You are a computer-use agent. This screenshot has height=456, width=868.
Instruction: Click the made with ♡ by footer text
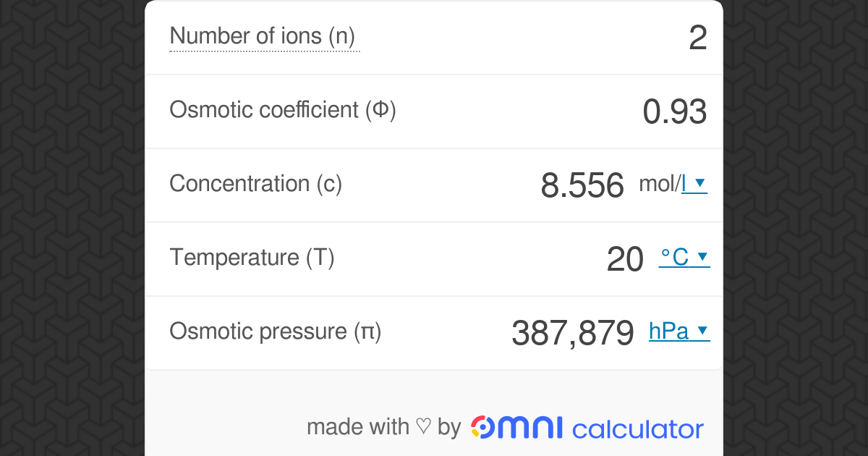pos(383,427)
